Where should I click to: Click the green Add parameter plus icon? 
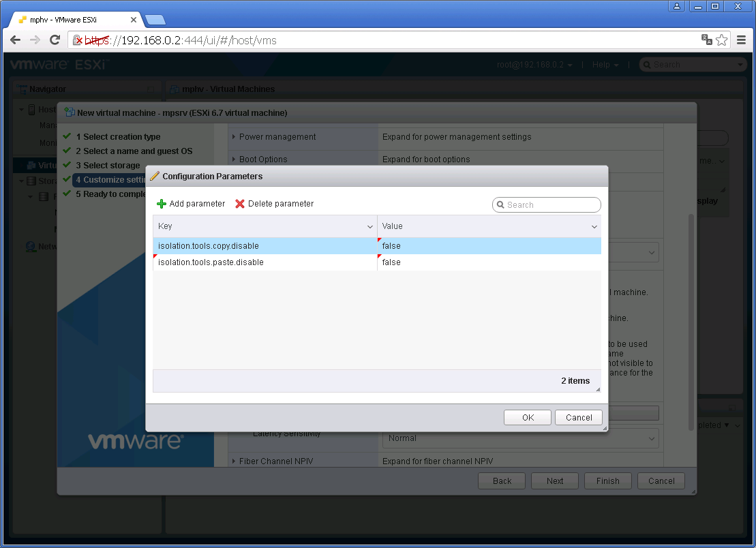[x=162, y=204]
